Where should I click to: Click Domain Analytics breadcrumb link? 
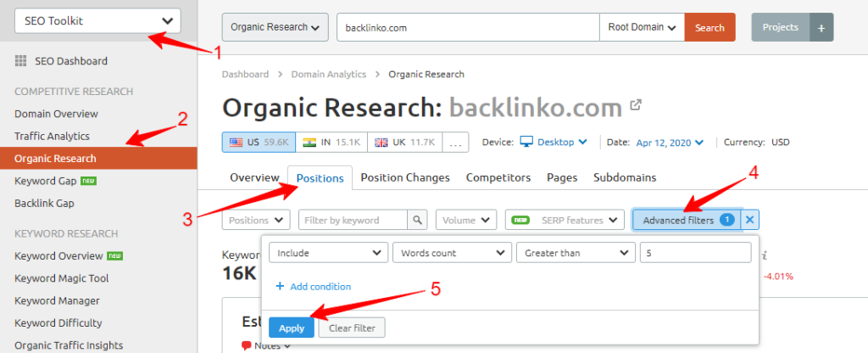pos(329,75)
